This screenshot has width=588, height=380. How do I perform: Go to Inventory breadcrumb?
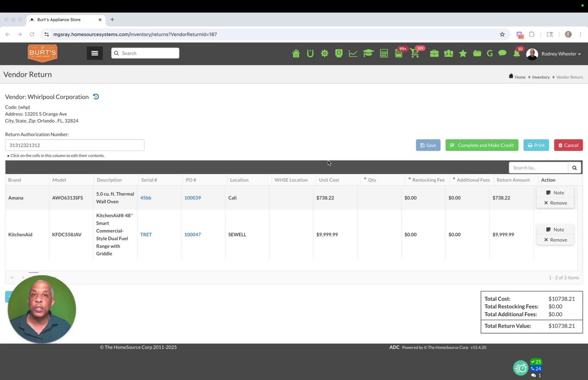(x=541, y=77)
